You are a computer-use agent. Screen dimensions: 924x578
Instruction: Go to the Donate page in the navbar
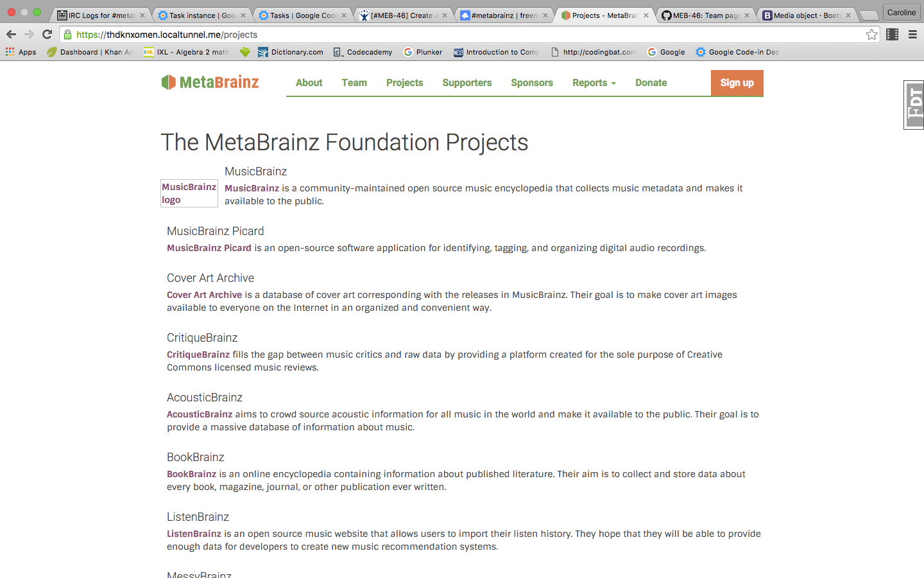[x=651, y=83]
